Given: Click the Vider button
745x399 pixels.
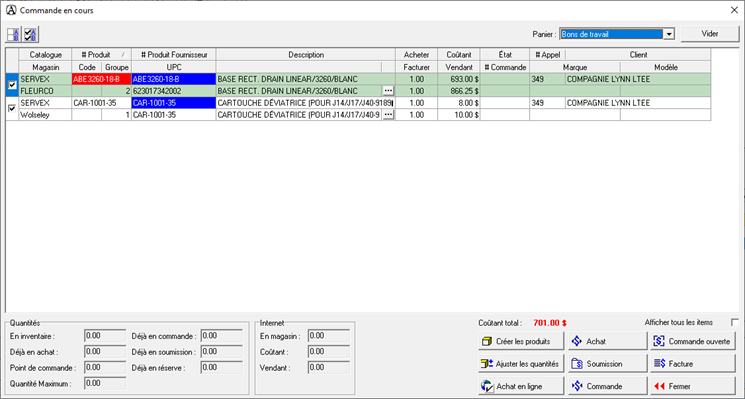Looking at the screenshot, I should [x=710, y=34].
